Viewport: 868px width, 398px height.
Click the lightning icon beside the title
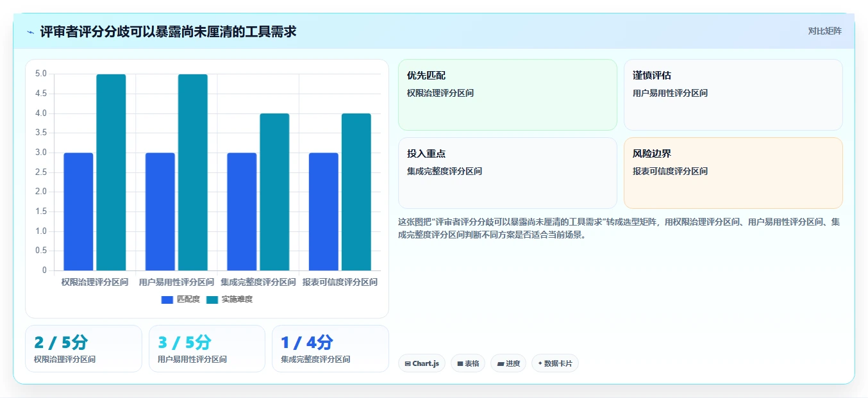[x=30, y=32]
